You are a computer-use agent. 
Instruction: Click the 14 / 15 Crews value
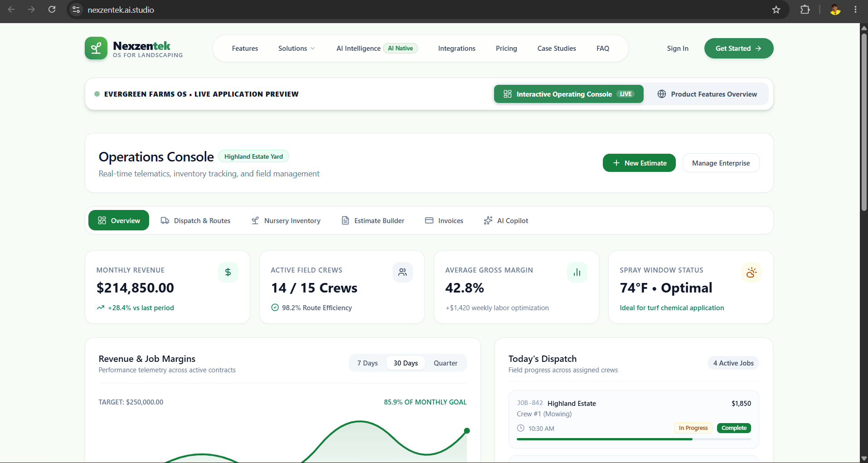314,288
